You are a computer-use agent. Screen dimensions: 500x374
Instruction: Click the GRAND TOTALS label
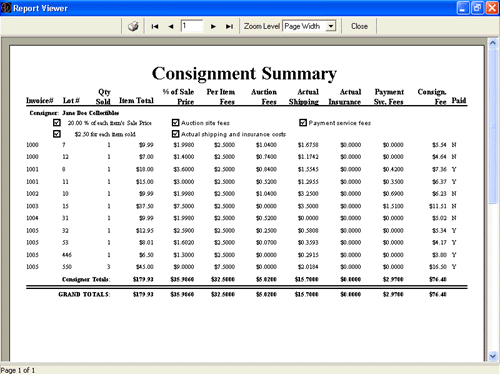[84, 294]
